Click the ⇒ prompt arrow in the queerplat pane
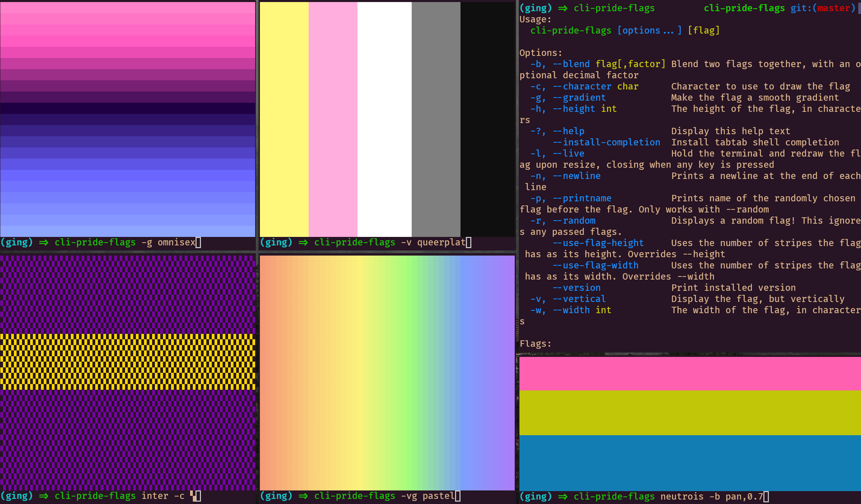The height and width of the screenshot is (504, 861). coord(303,242)
